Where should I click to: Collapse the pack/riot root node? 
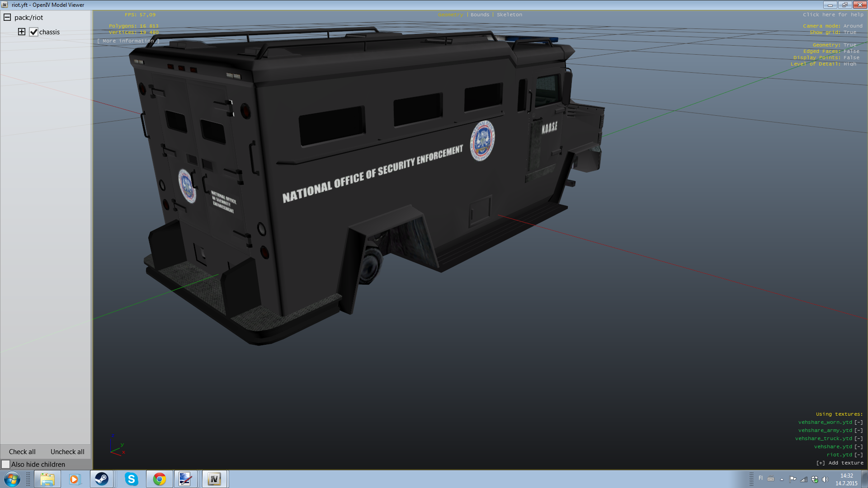(7, 17)
